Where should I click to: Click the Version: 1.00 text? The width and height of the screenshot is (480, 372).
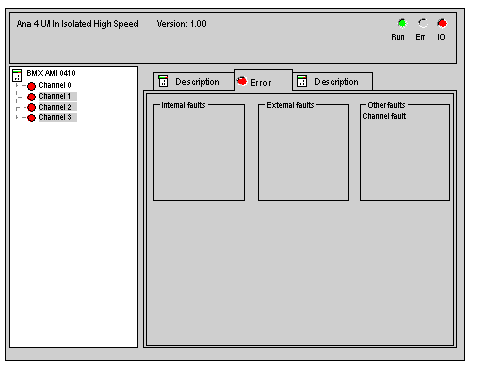pyautogui.click(x=182, y=24)
